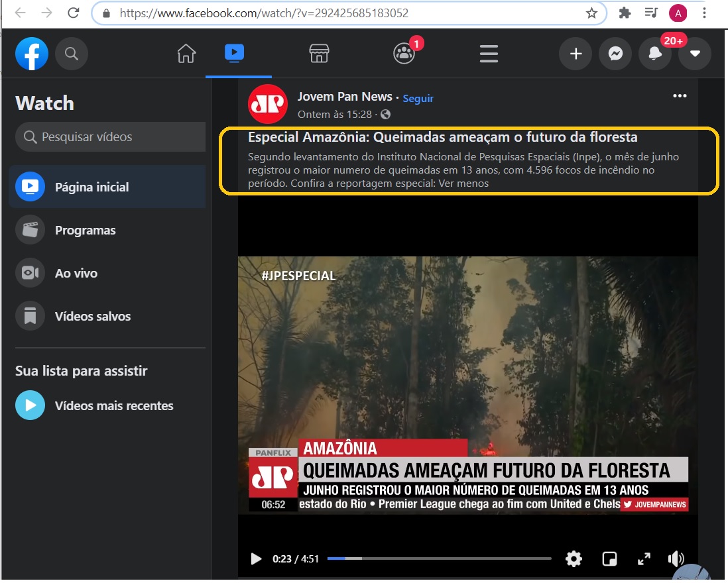Click the Create plus button
This screenshot has width=728, height=583.
point(576,54)
